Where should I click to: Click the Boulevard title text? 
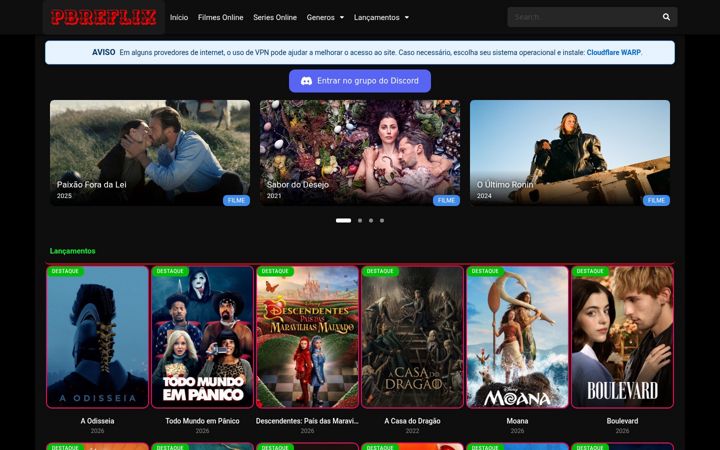click(x=622, y=421)
